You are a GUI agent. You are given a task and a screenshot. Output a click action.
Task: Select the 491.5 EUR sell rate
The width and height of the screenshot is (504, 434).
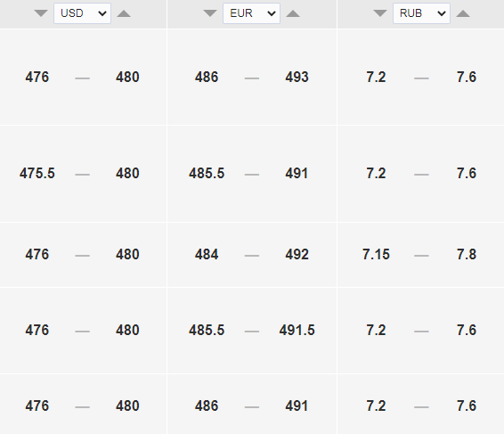click(297, 330)
